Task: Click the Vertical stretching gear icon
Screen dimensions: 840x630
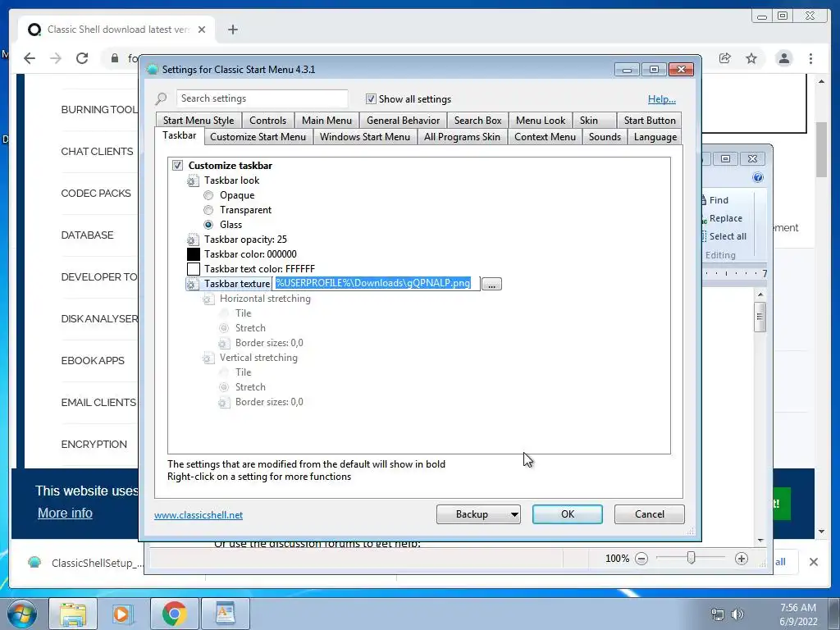Action: tap(208, 358)
